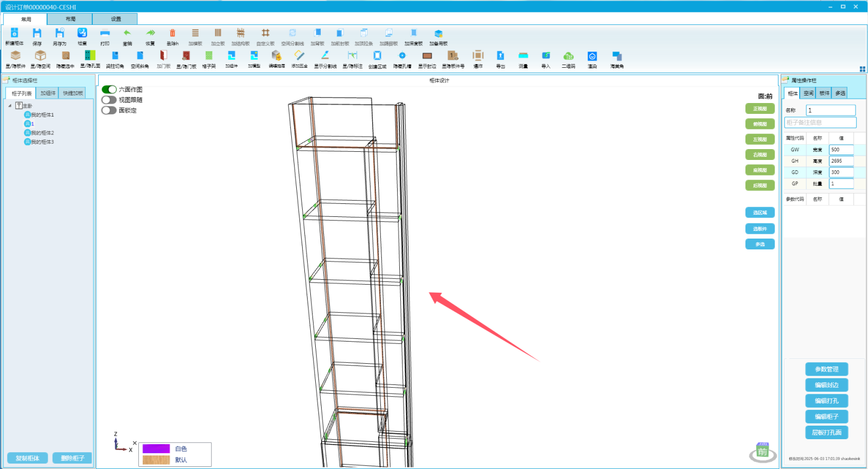Click the purple 白色 color swatch
This screenshot has height=469, width=868.
coord(156,448)
